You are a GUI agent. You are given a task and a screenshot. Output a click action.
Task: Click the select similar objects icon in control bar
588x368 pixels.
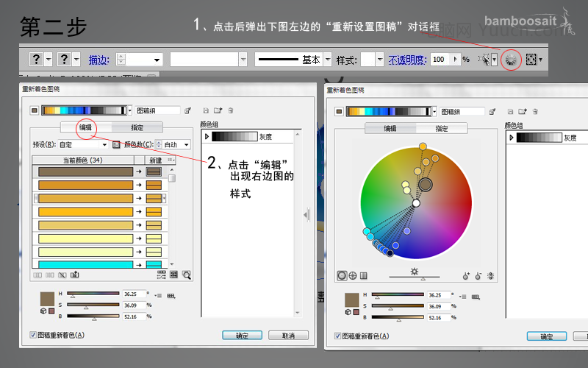(x=484, y=60)
